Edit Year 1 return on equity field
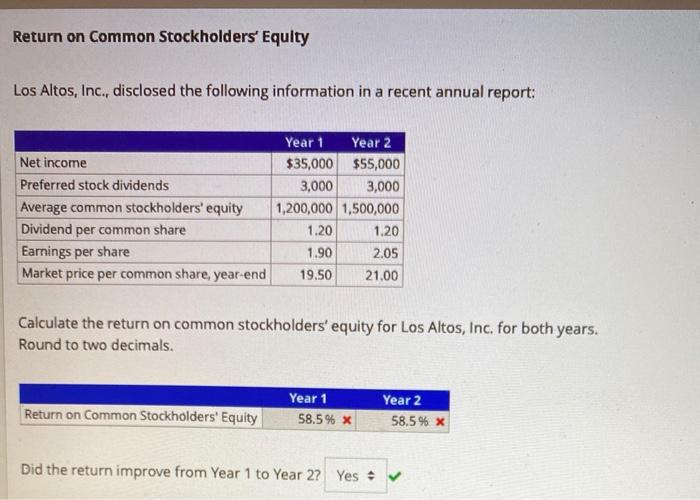The width and height of the screenshot is (700, 500). 309,420
